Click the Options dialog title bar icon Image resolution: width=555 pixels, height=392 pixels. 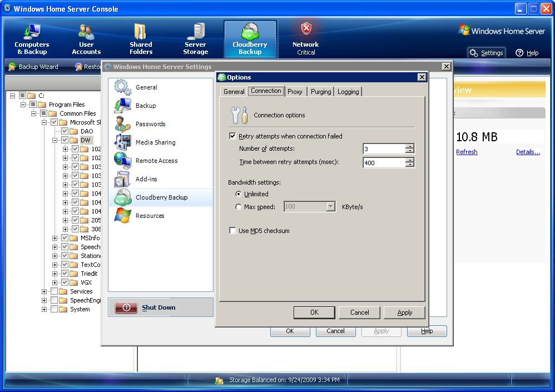tap(222, 77)
